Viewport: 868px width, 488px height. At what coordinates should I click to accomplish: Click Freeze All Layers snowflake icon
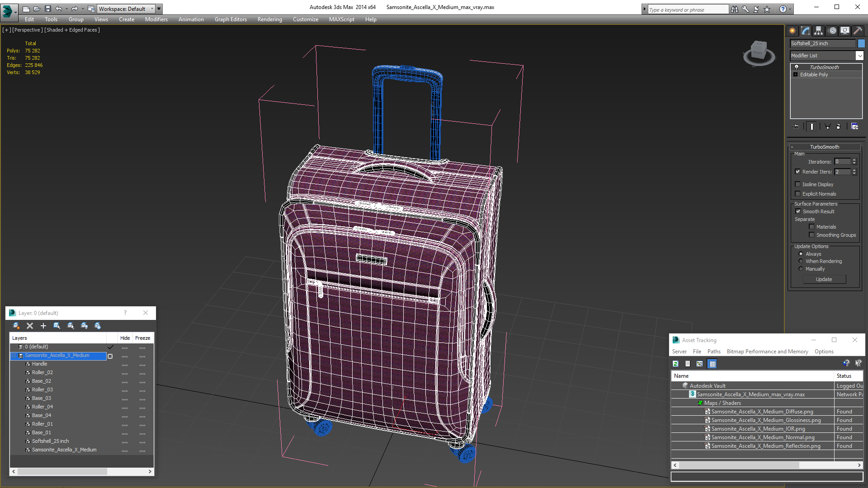(x=98, y=326)
